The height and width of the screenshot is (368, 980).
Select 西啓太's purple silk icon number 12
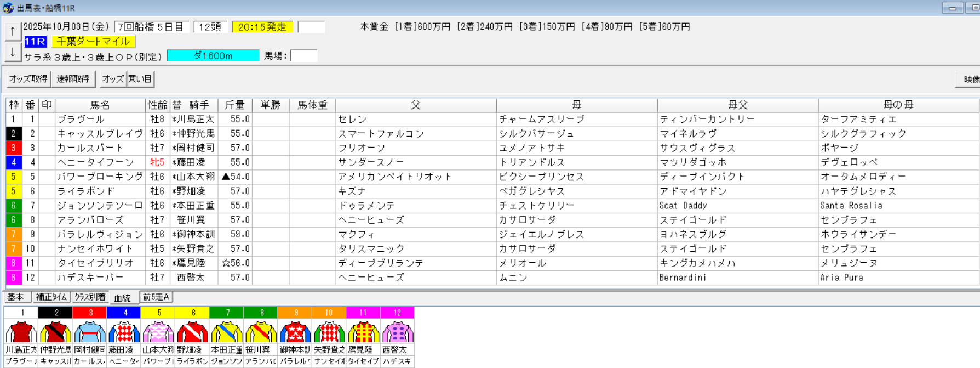(x=397, y=332)
